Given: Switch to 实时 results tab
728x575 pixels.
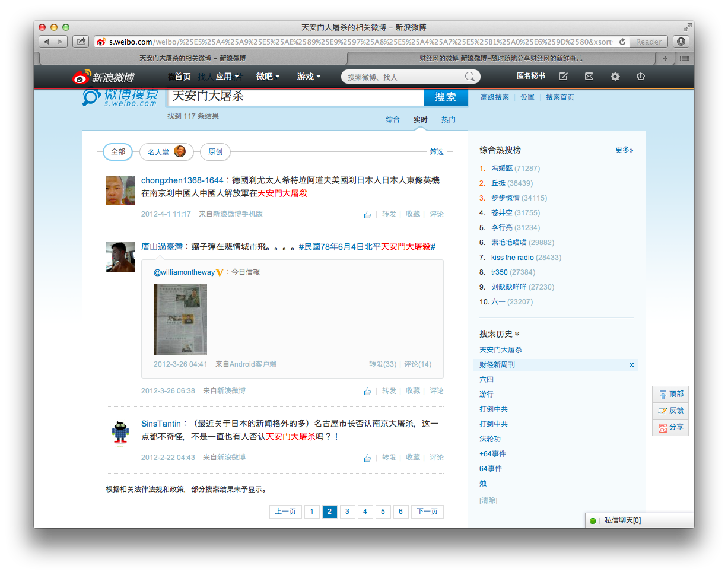Looking at the screenshot, I should point(421,120).
